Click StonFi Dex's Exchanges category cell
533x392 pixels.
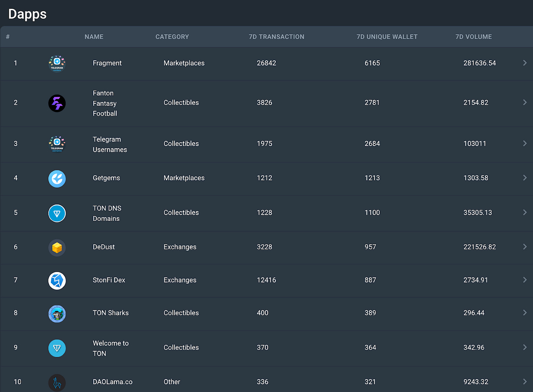(180, 280)
